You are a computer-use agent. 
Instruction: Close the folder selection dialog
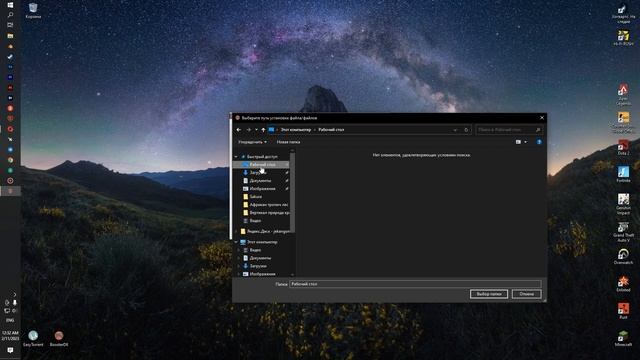tap(542, 118)
